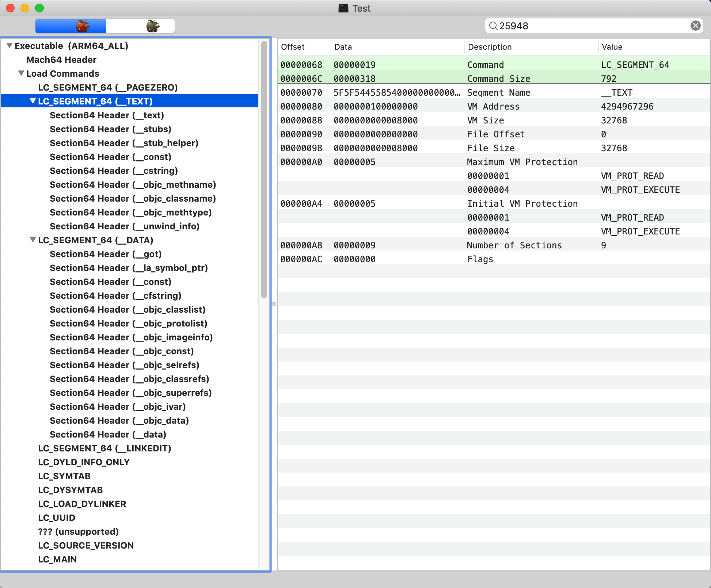Select Section64 Header (__objc_protolist)

click(128, 323)
